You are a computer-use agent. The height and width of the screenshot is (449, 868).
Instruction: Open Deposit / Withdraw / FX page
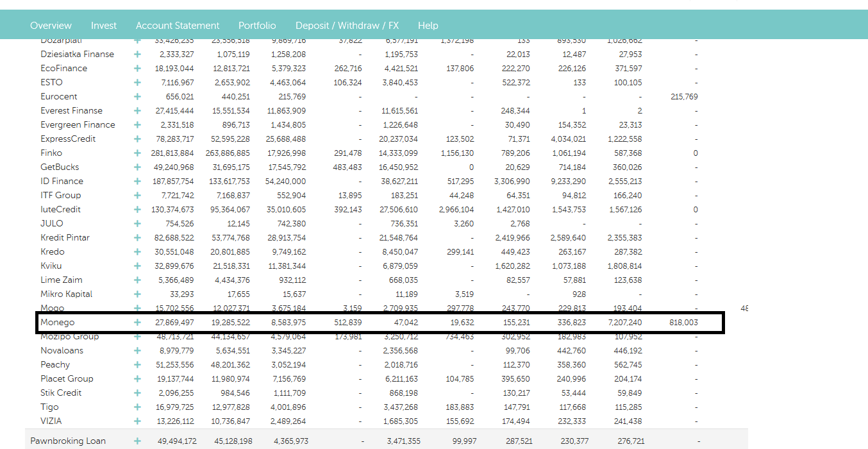[x=347, y=26]
